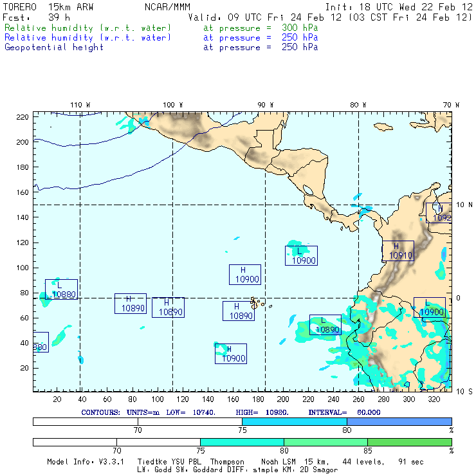Select the blue above-80% swatch, upper colorbar
The image size is (476, 476).
pyautogui.click(x=399, y=421)
